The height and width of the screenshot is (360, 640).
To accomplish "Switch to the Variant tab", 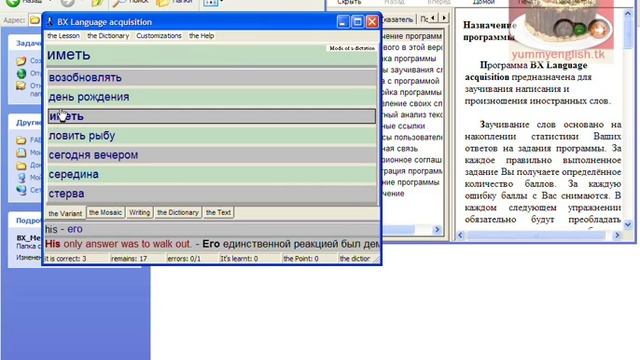I will point(65,213).
